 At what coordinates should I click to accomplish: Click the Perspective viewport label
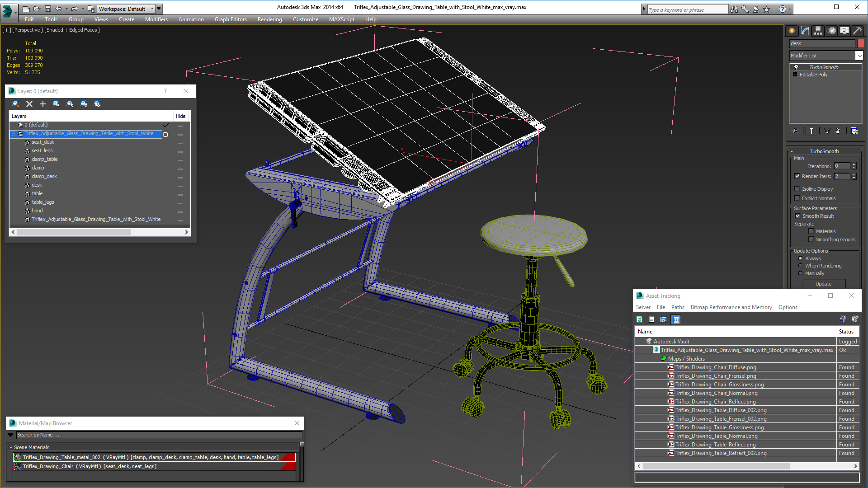point(28,30)
